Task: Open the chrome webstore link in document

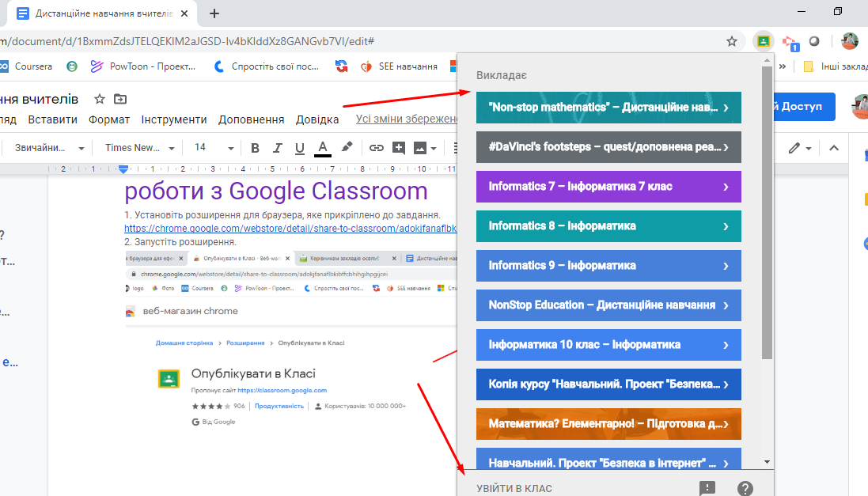Action: [x=290, y=229]
